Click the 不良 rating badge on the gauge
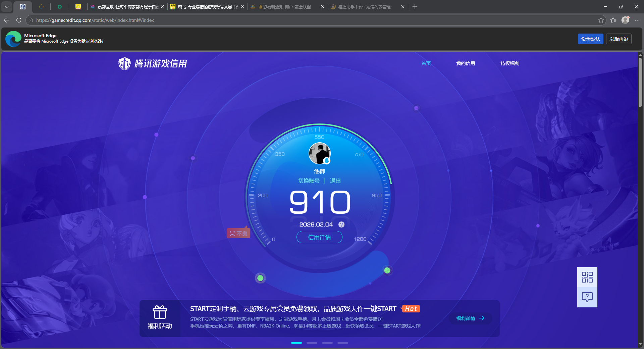644x349 pixels. pyautogui.click(x=238, y=233)
